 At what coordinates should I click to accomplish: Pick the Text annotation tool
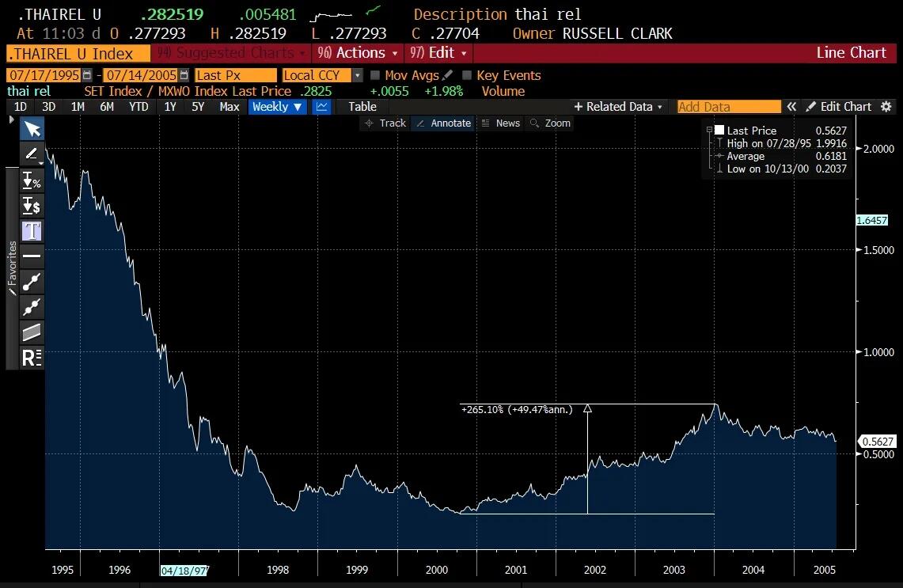click(32, 231)
